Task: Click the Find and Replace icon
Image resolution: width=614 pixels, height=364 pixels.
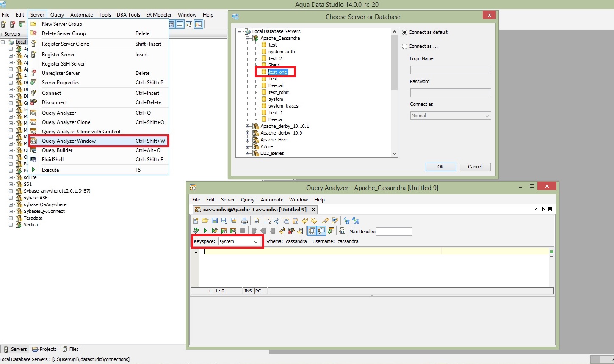Action: [335, 221]
